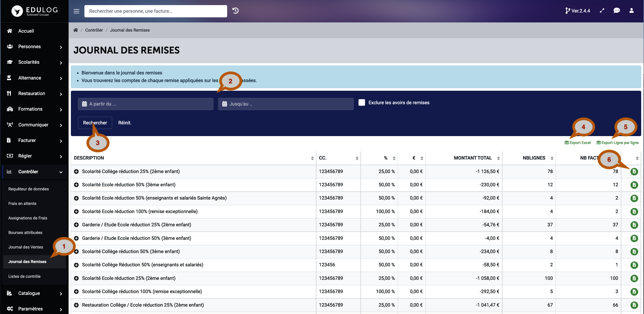Click the home icon in breadcrumb
The height and width of the screenshot is (314, 644).
(x=75, y=30)
